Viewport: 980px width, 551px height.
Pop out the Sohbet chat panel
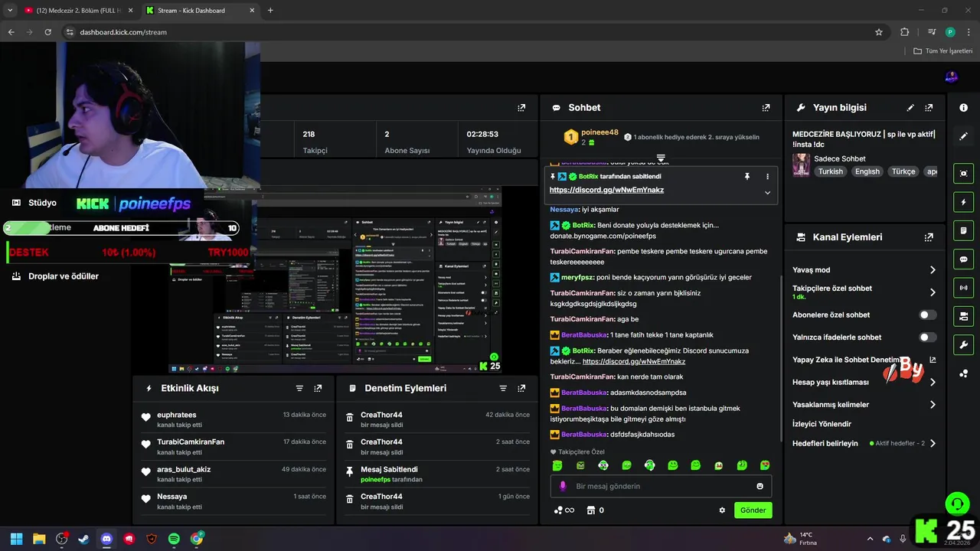tap(766, 108)
